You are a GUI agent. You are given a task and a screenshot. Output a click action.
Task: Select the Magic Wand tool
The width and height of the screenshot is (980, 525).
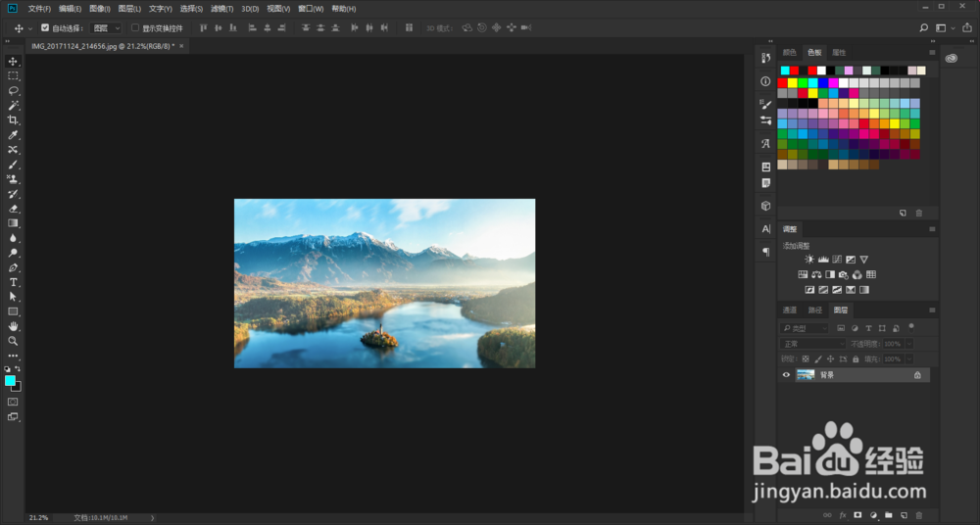[13, 106]
